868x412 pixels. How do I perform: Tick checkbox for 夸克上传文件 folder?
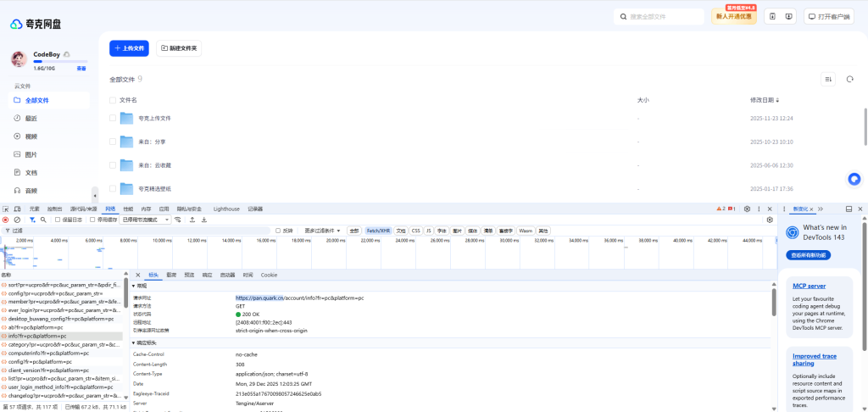[113, 118]
